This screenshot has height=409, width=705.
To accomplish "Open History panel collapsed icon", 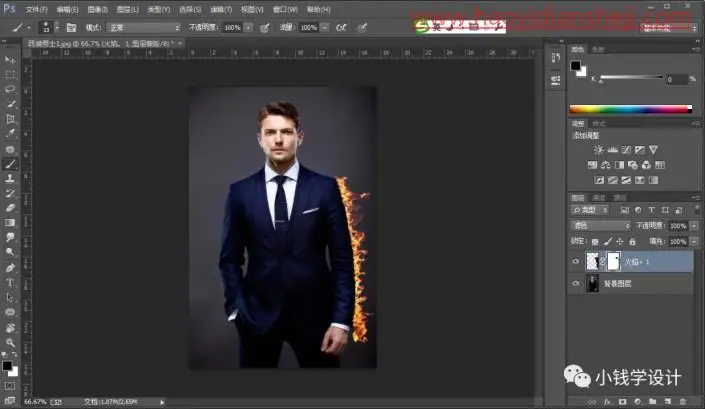I will point(556,58).
